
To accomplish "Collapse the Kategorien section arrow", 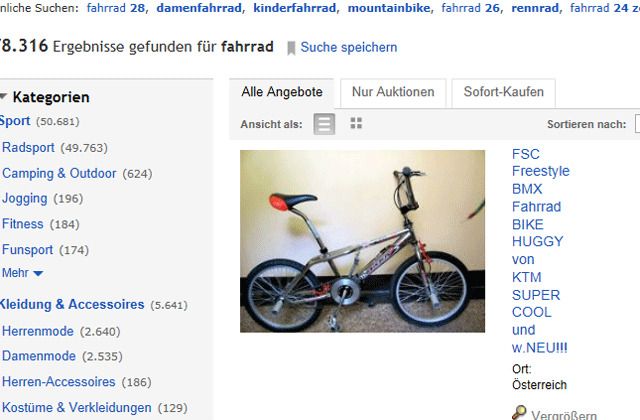I will [x=3, y=97].
